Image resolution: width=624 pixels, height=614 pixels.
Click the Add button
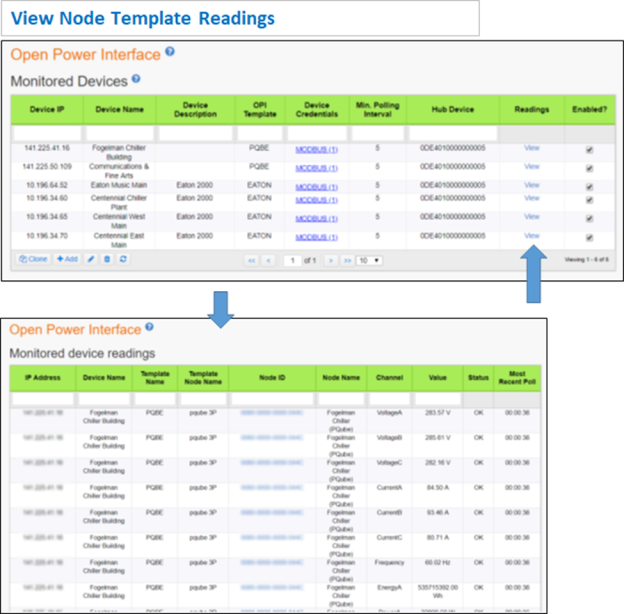(x=67, y=259)
